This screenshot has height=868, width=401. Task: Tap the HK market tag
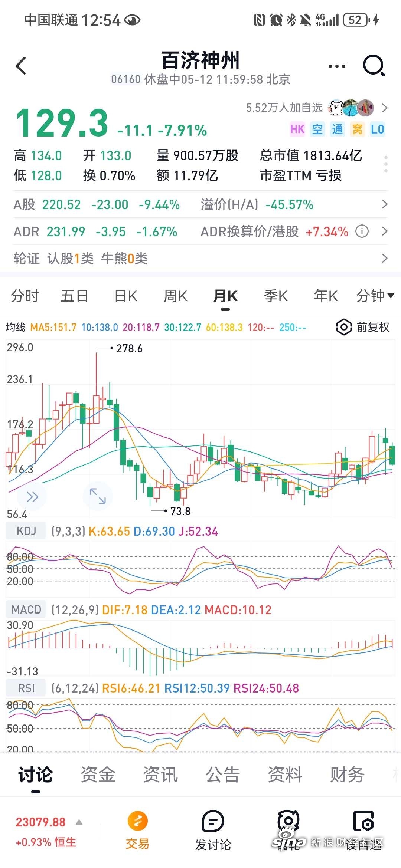click(297, 129)
